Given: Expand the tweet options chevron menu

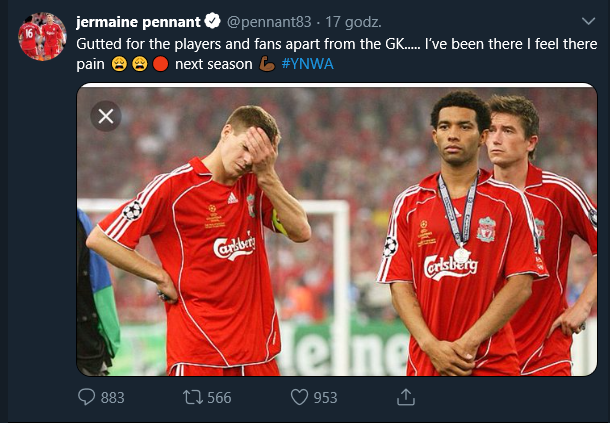Looking at the screenshot, I should click(587, 21).
